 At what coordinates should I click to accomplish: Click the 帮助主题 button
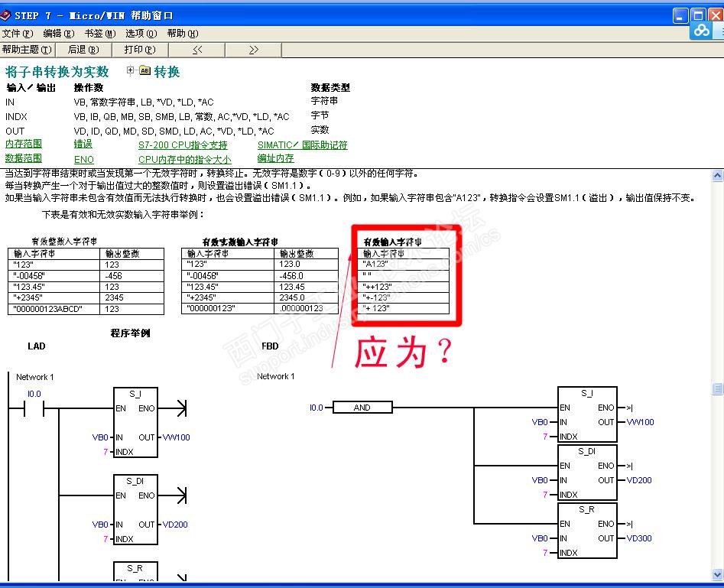(28, 50)
